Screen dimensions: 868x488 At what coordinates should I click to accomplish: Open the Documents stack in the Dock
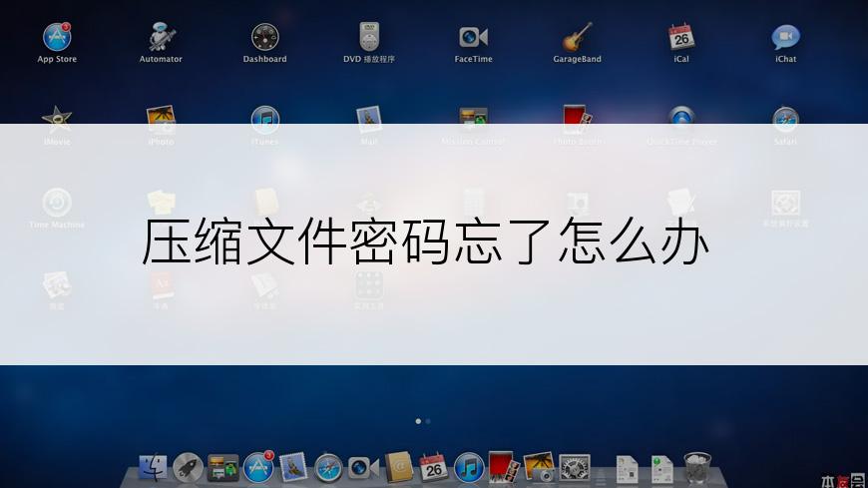click(x=628, y=469)
